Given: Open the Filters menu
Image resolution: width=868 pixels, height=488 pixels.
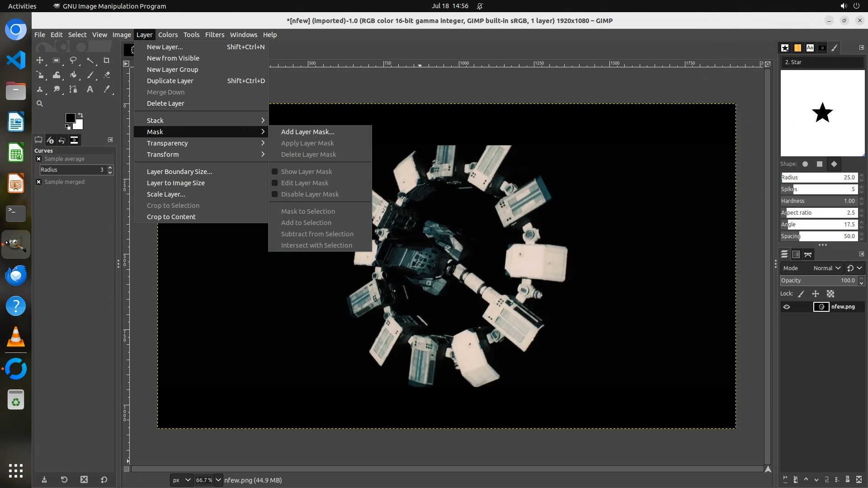Looking at the screenshot, I should point(214,35).
